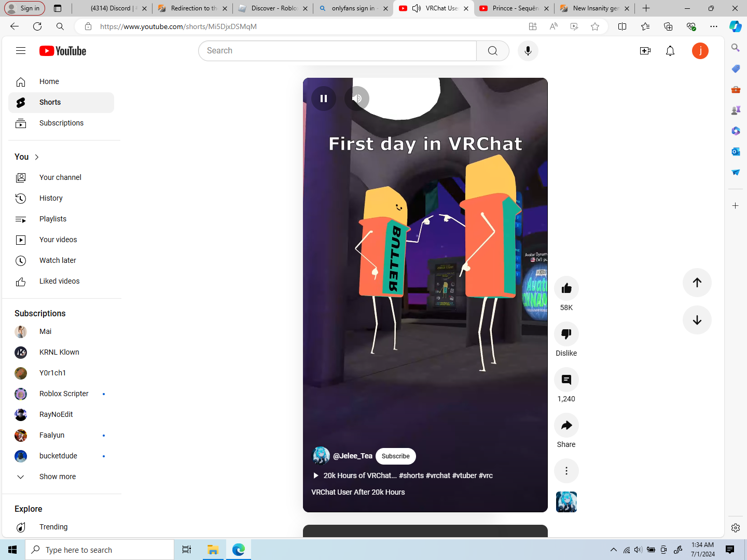Image resolution: width=747 pixels, height=560 pixels.
Task: Go to the next Short
Action: (697, 320)
